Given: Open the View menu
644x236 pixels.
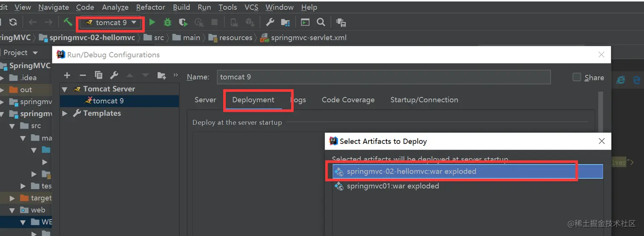Looking at the screenshot, I should pos(23,7).
